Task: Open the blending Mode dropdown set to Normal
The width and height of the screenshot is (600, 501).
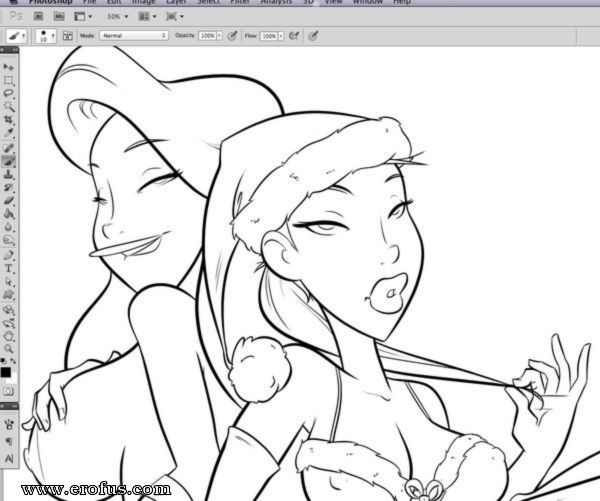Action: click(134, 36)
